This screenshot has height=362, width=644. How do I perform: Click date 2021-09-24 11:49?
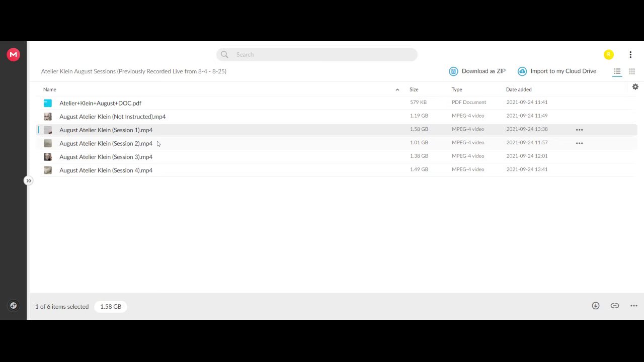[x=527, y=116]
